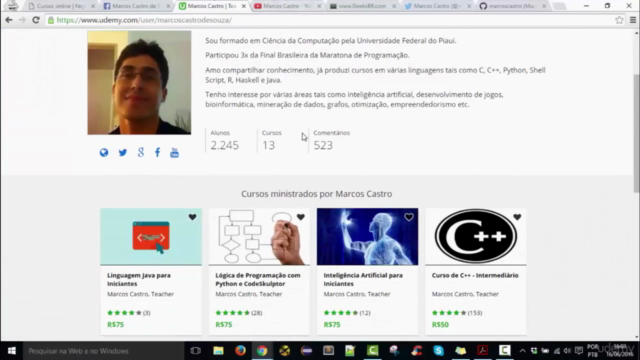Viewport: 640px width, 360px height.
Task: Switch to the Cursos online tab
Action: tap(60, 6)
